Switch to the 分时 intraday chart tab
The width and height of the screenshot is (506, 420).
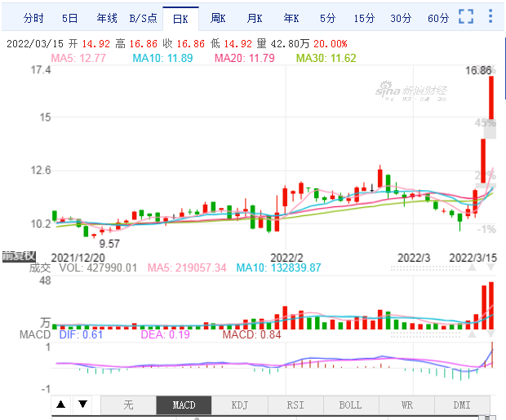pyautogui.click(x=33, y=18)
